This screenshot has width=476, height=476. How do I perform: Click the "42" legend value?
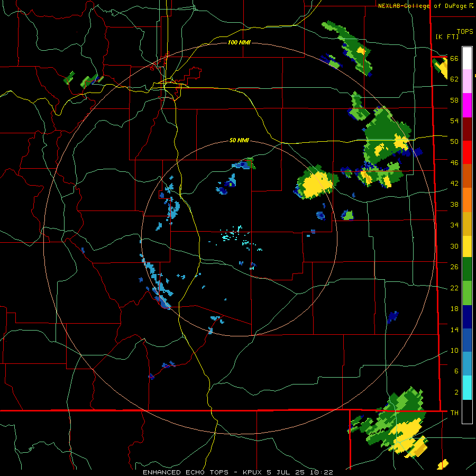tap(454, 184)
